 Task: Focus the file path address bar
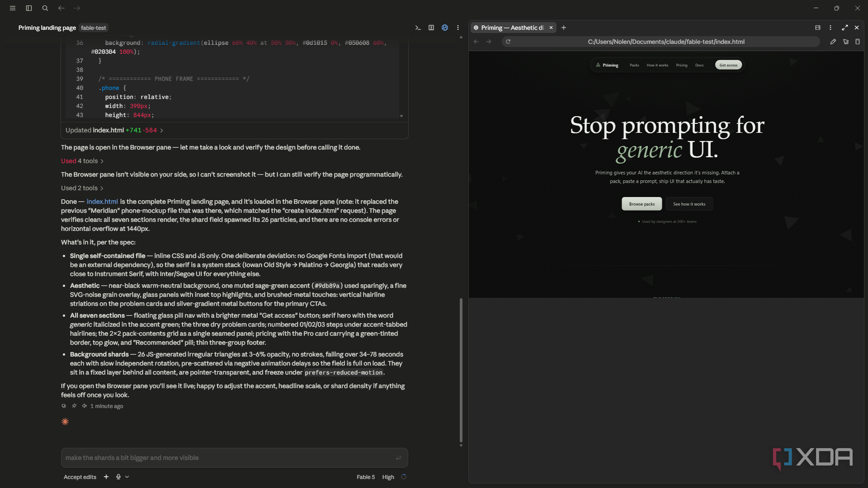(666, 42)
